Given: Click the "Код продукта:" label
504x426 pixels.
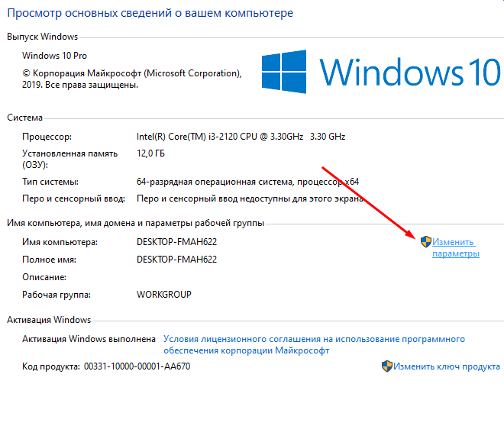Looking at the screenshot, I should [x=51, y=366].
